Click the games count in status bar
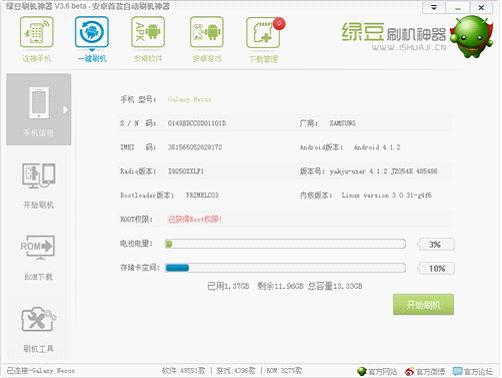 pos(236,371)
